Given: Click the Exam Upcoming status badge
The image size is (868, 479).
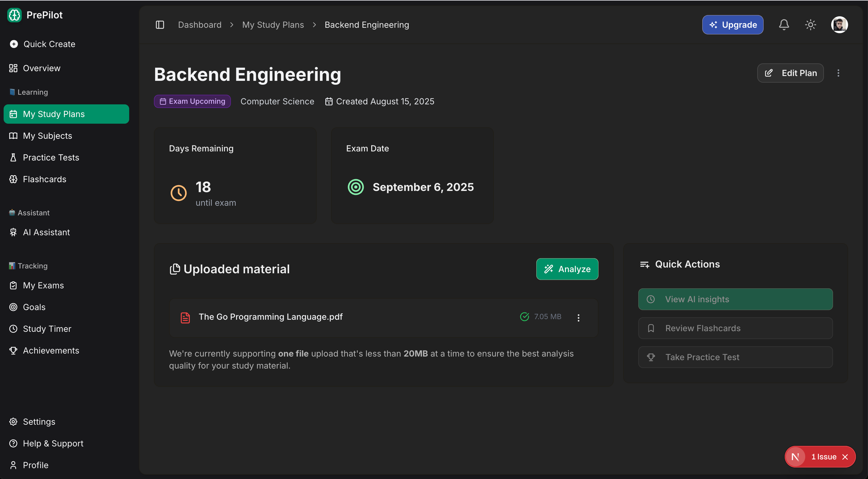Looking at the screenshot, I should 192,101.
